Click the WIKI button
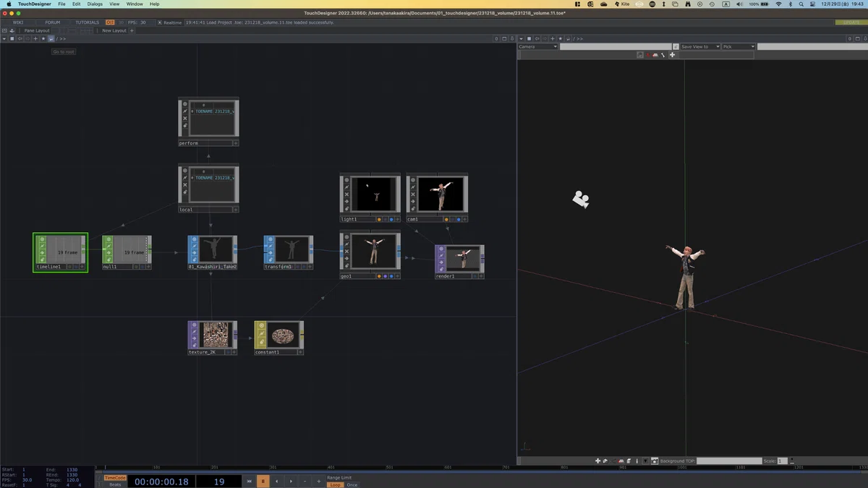The image size is (868, 488). pyautogui.click(x=18, y=22)
